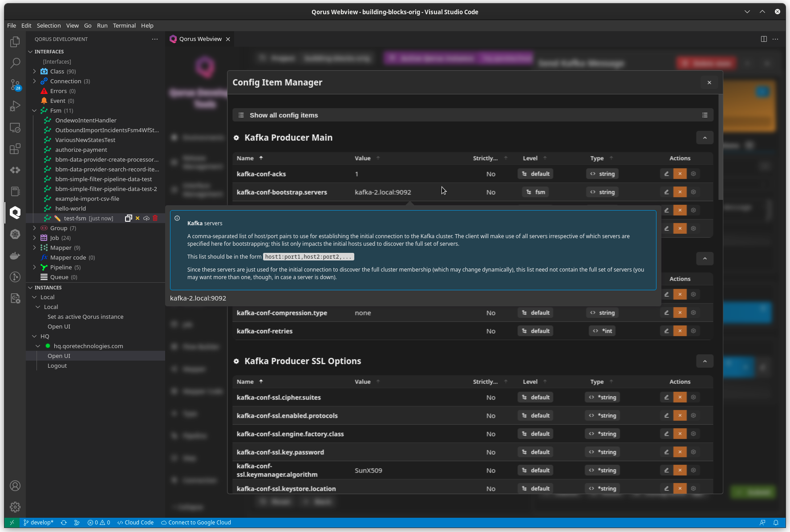Sort by Strictly column in Kafka Producer Main

[x=490, y=158]
